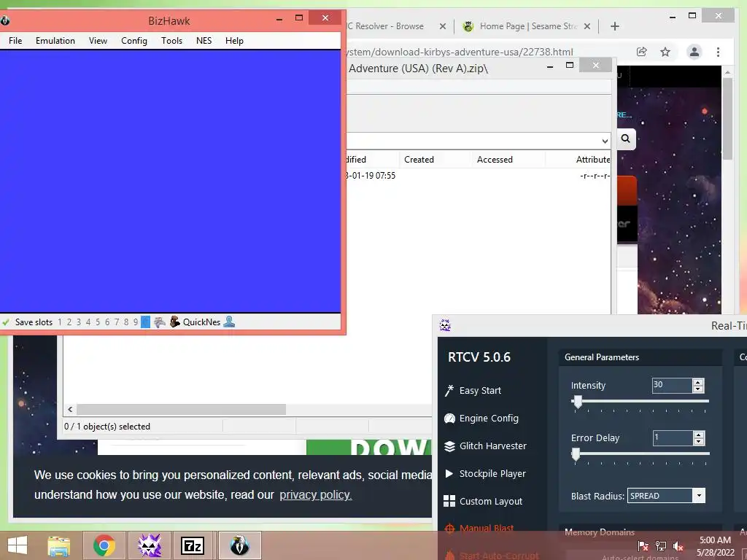Image resolution: width=747 pixels, height=560 pixels.
Task: Sort by Accessed column in 7-Zip
Action: coord(495,160)
